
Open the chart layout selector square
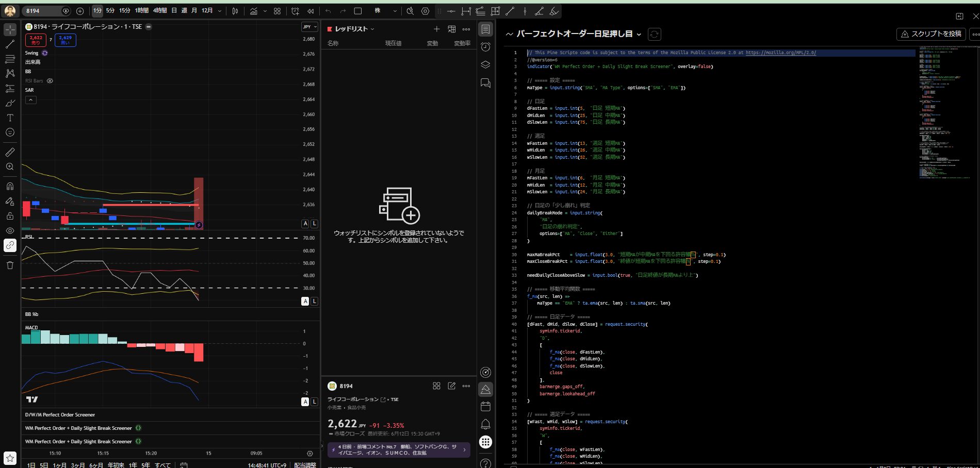coord(358,11)
